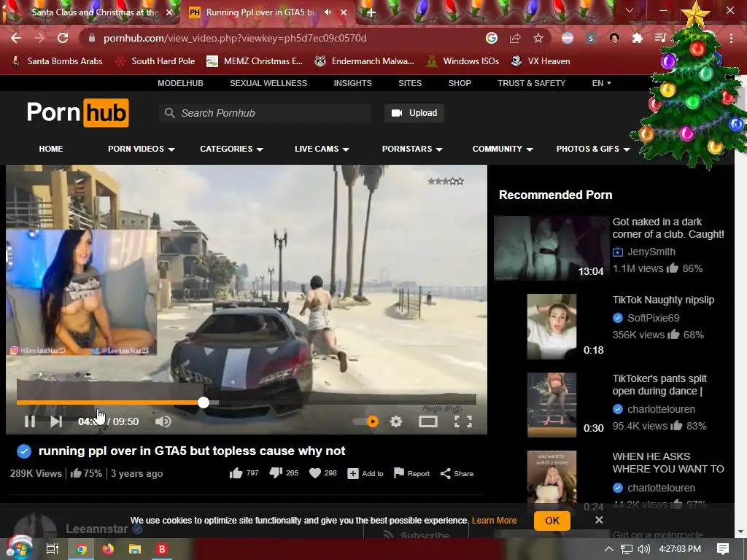Image resolution: width=747 pixels, height=560 pixels.
Task: Go back in browser history
Action: point(16,38)
